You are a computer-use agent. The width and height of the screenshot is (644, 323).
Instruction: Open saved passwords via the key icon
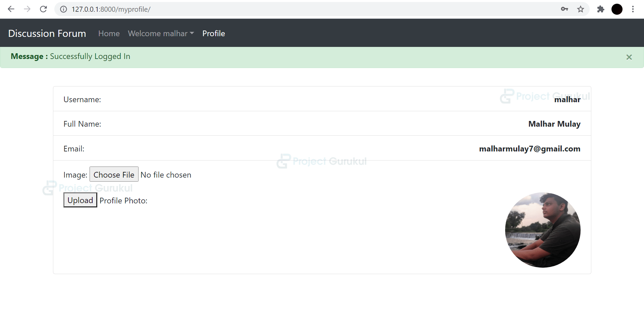tap(565, 9)
